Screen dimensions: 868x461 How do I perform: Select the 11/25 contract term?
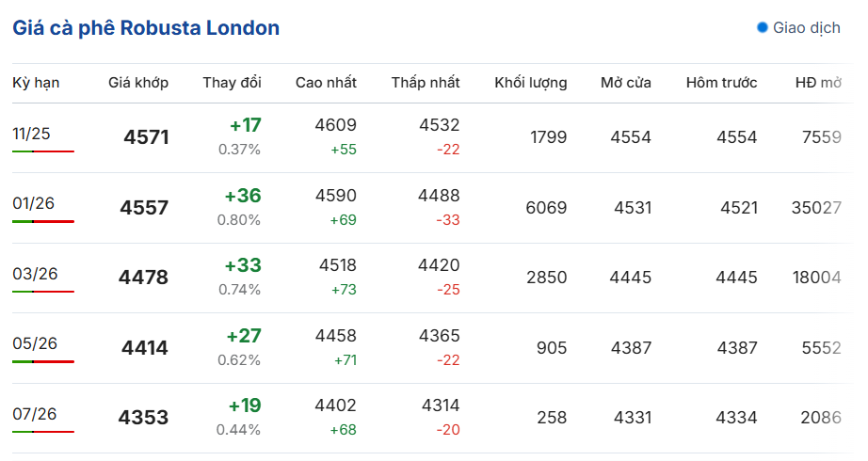click(x=31, y=134)
